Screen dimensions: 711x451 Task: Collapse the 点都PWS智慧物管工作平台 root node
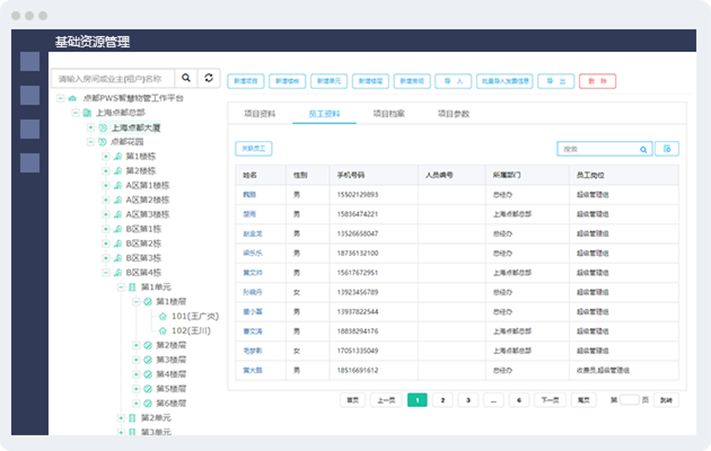point(60,98)
